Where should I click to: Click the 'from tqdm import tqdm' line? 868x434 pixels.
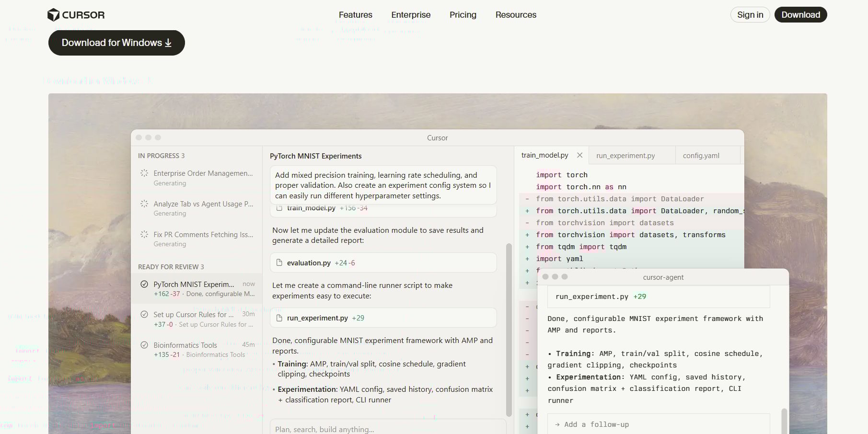(x=581, y=247)
